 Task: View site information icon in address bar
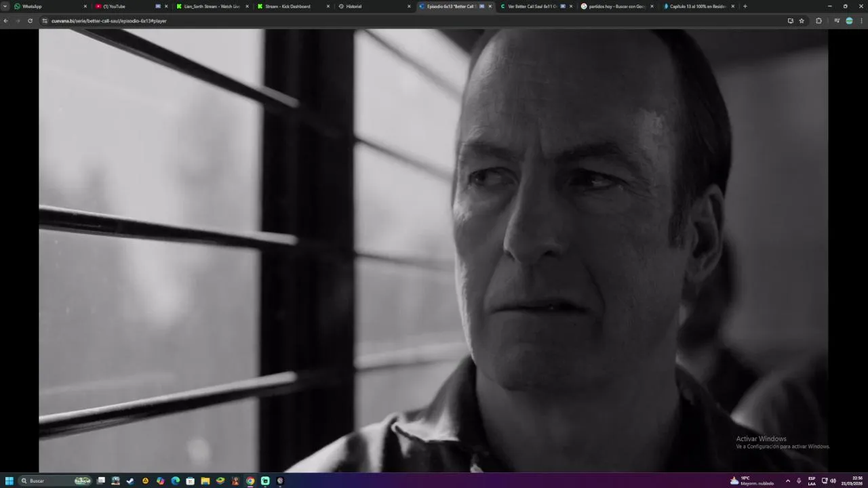45,21
